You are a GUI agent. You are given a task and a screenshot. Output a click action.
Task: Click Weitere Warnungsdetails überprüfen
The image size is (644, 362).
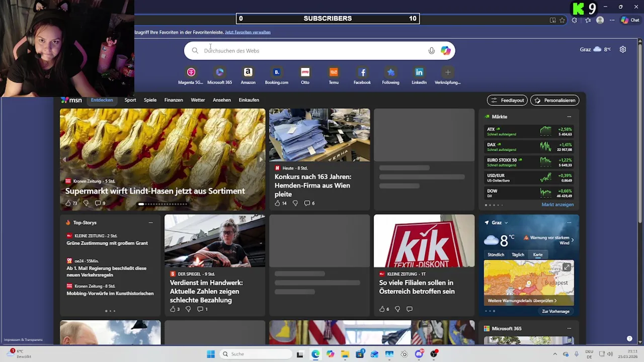pos(522,301)
